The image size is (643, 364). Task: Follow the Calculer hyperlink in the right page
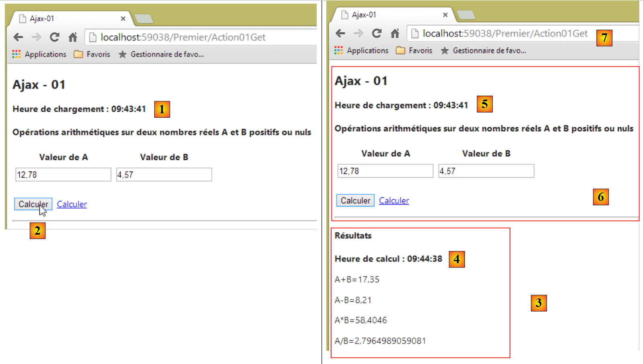(x=394, y=200)
